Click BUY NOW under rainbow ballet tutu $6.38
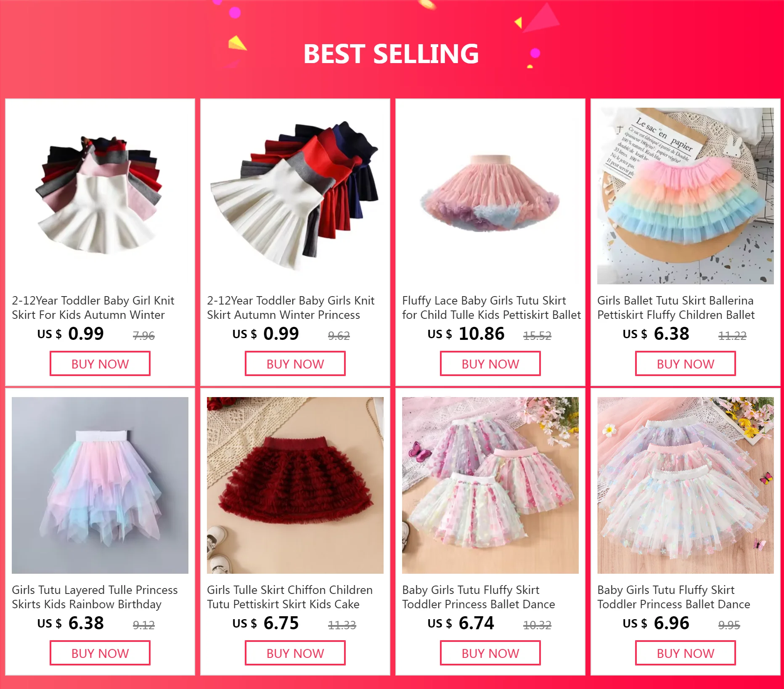Image resolution: width=784 pixels, height=689 pixels. pyautogui.click(x=685, y=364)
